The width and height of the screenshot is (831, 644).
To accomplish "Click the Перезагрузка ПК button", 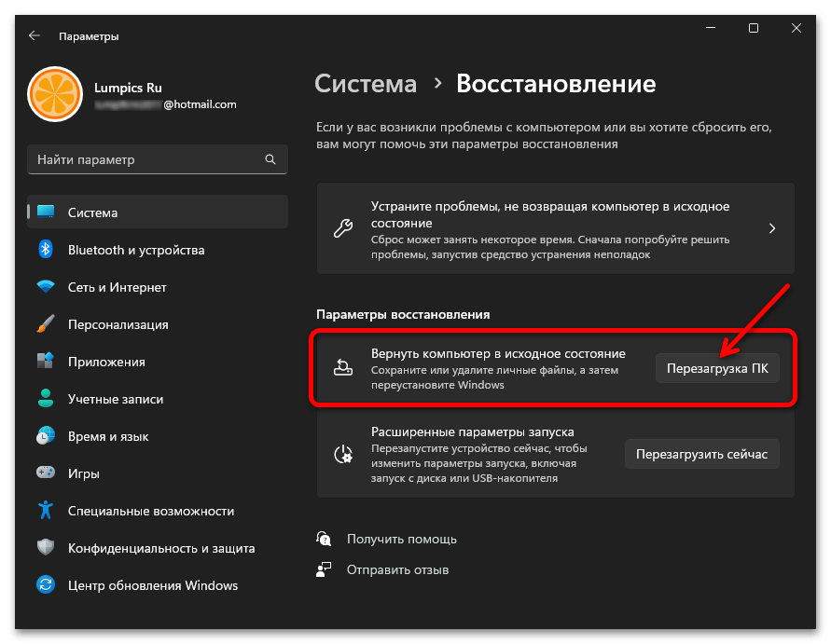I will pos(717,368).
